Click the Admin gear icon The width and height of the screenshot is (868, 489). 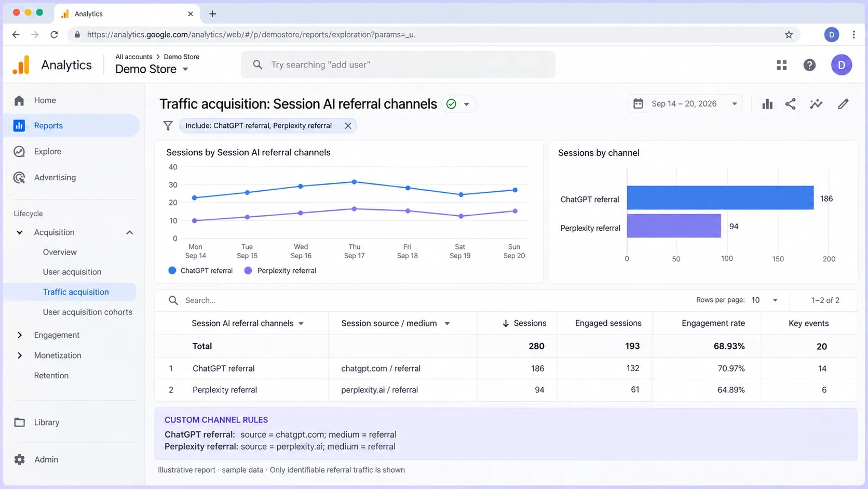tap(19, 459)
